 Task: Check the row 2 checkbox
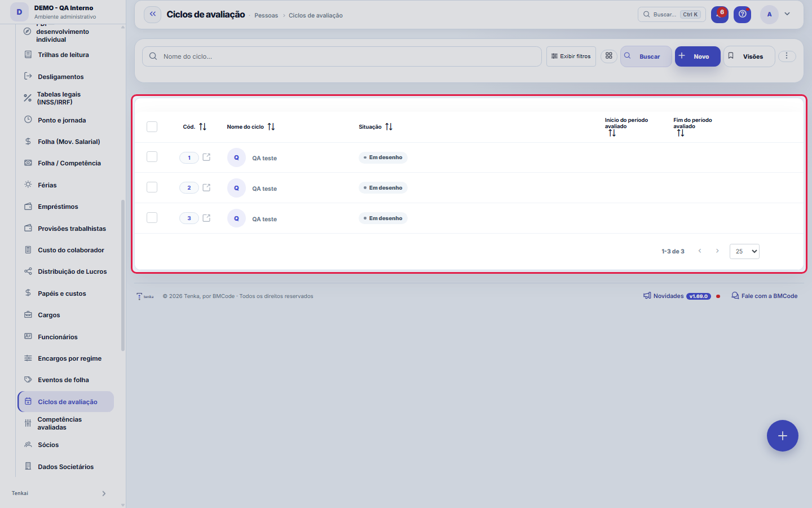point(152,187)
